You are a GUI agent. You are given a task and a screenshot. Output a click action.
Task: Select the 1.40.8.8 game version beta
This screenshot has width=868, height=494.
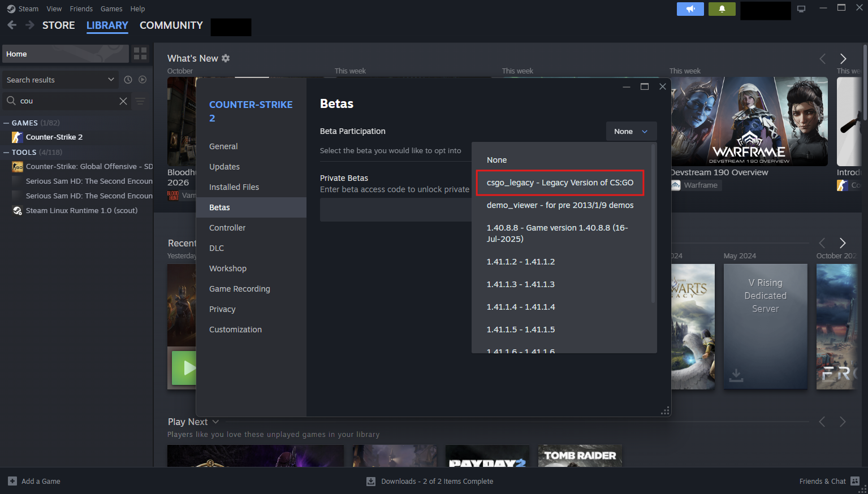point(560,233)
